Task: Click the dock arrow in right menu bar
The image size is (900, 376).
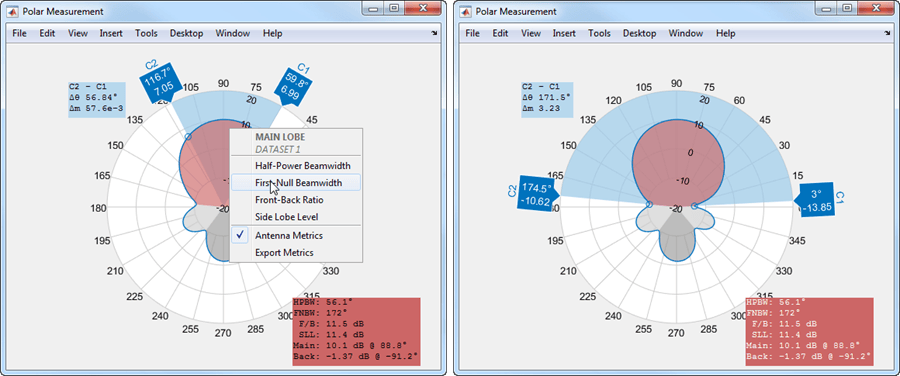Action: (887, 34)
